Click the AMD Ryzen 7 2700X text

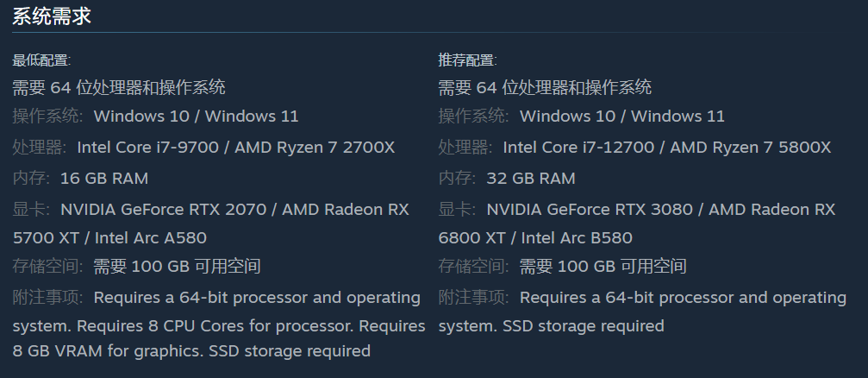pos(315,148)
